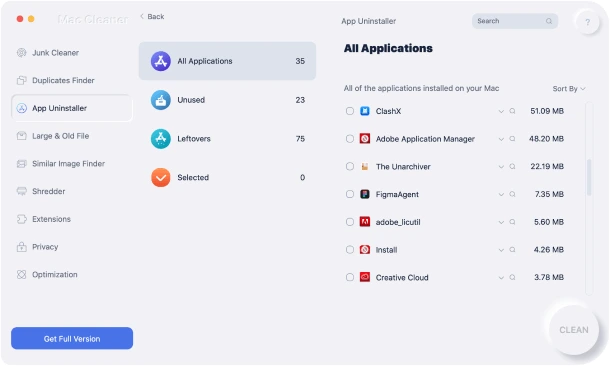This screenshot has height=366, width=610.
Task: Click the adobe_licutil app icon
Action: 365,222
